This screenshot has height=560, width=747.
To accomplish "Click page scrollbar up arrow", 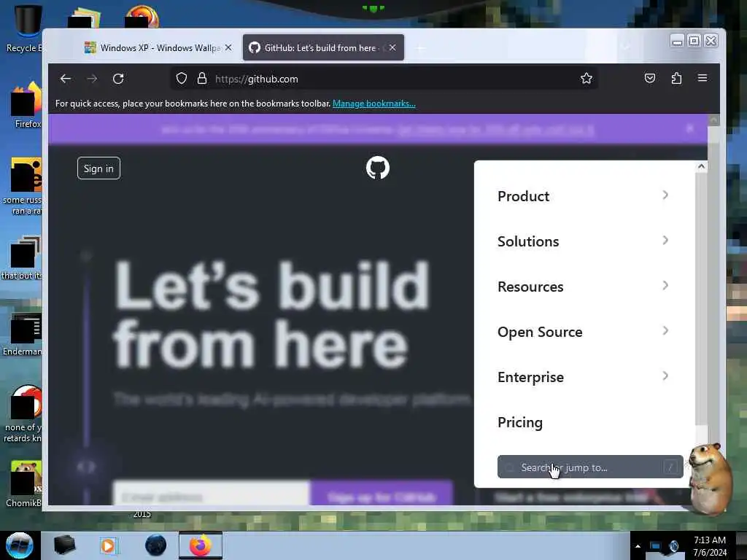I will click(713, 120).
